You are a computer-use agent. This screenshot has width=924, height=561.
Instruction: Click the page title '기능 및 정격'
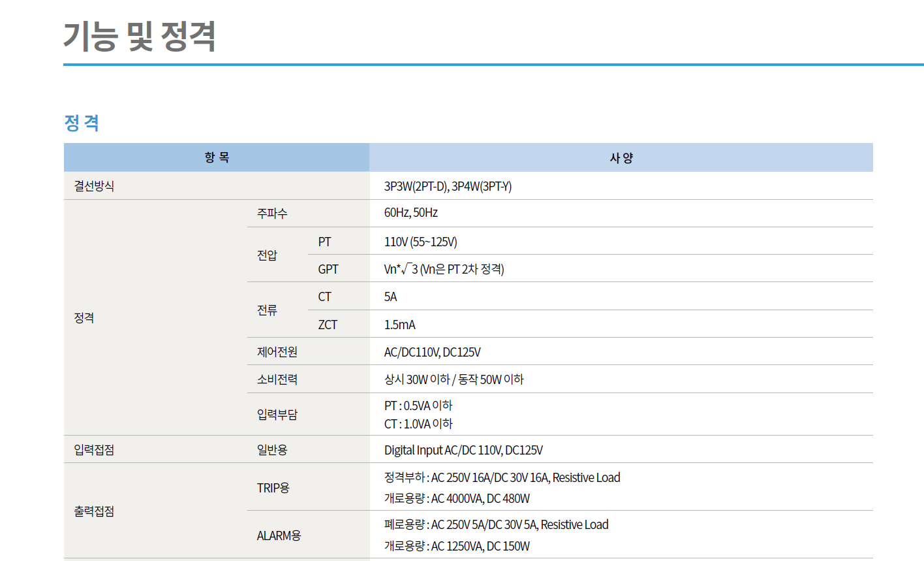[x=140, y=37]
